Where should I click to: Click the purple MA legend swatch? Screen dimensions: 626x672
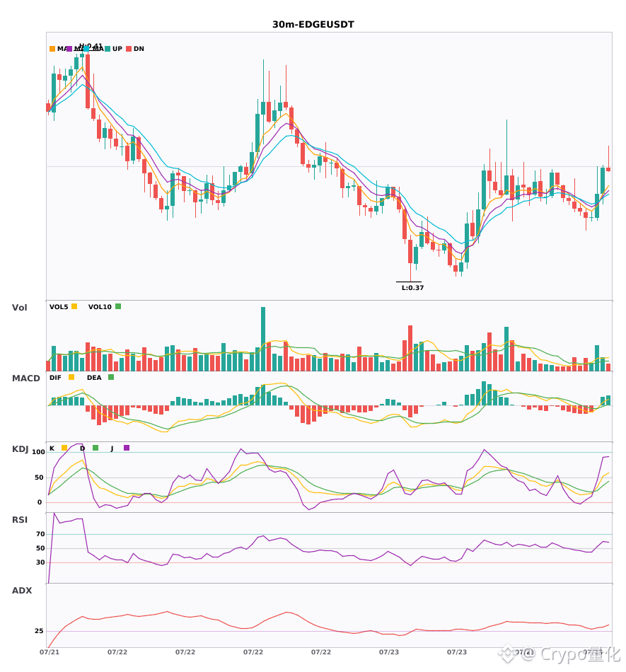[x=69, y=49]
